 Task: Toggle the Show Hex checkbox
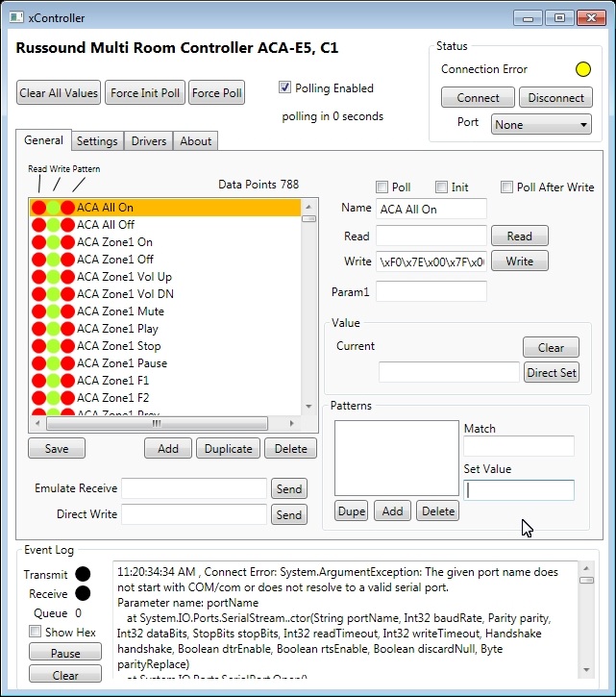click(x=36, y=632)
